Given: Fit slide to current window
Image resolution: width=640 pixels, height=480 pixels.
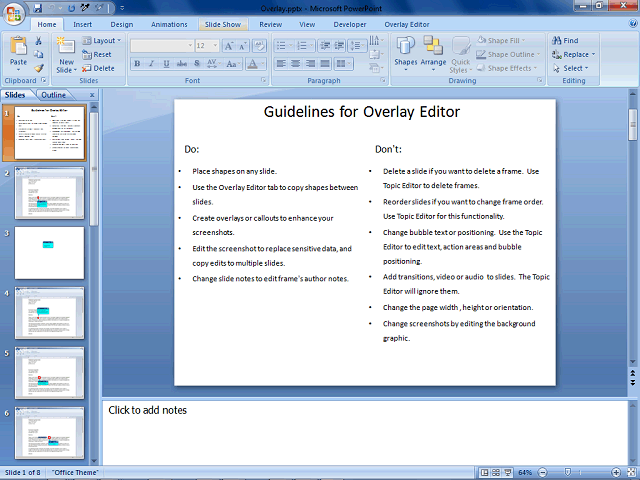Looking at the screenshot, I should click(x=631, y=473).
